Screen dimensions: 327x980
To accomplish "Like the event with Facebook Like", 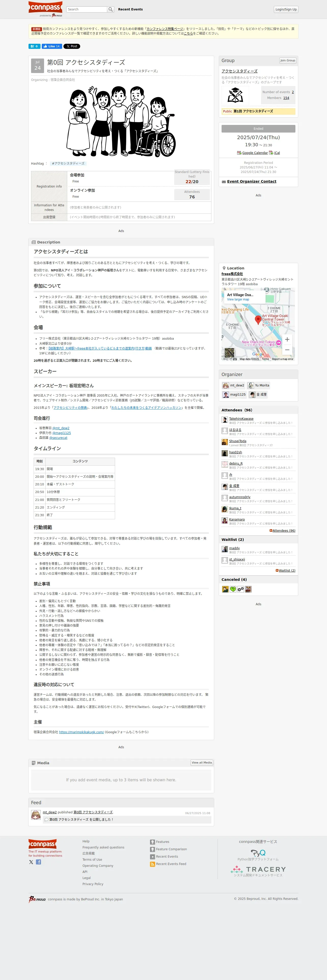I will point(52,46).
